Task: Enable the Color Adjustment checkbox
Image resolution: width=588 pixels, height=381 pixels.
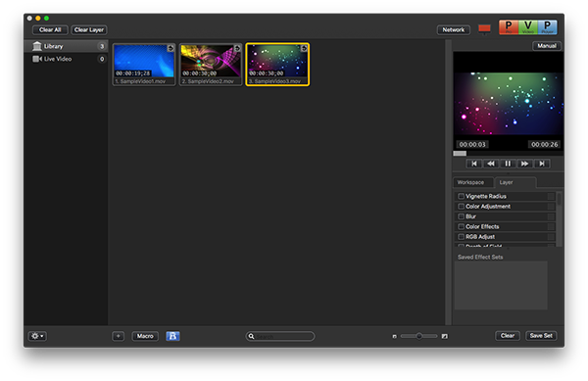Action: pos(462,206)
